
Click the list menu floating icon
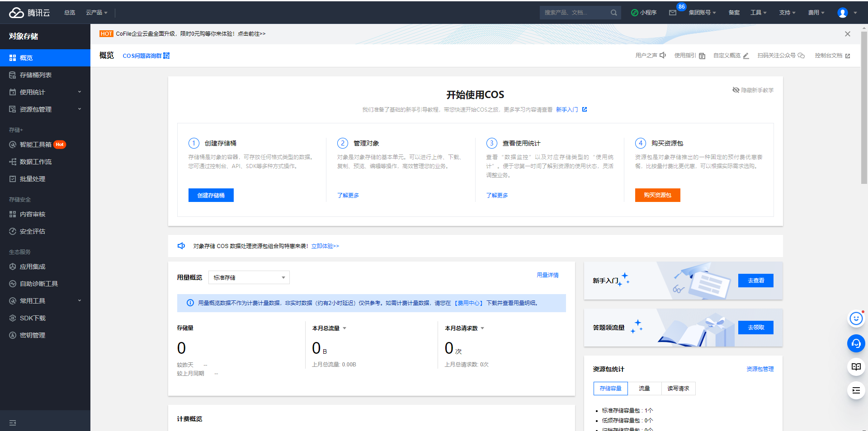coord(856,390)
